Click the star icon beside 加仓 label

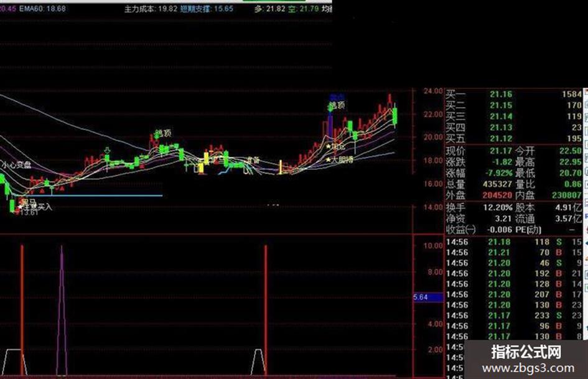pos(328,146)
